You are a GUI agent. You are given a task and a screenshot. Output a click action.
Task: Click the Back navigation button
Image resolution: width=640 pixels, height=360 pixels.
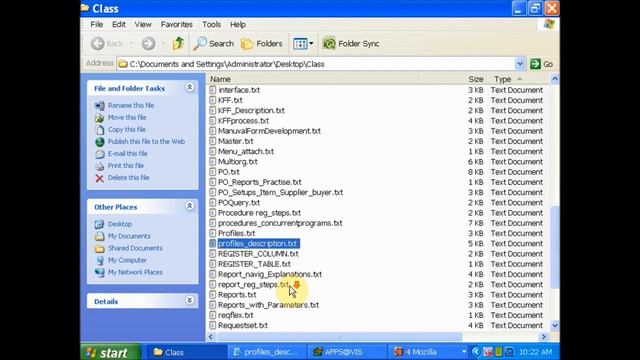point(107,43)
